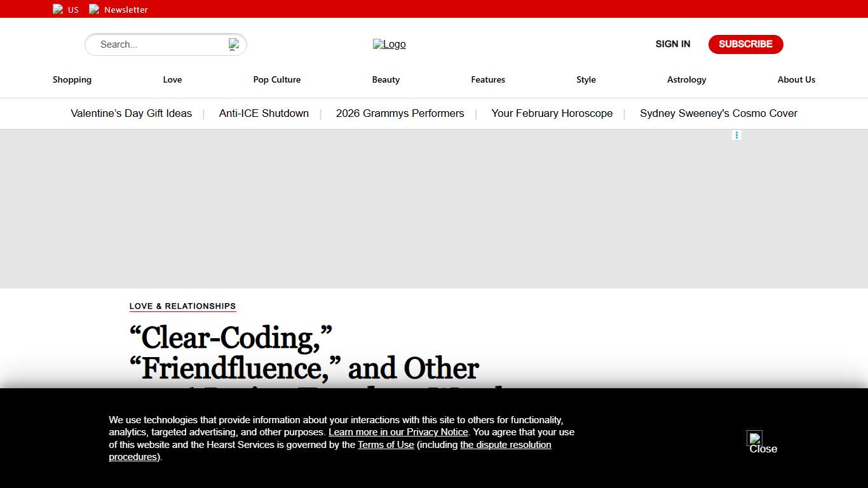Open Learn more in our Privacy Notice

tap(398, 432)
